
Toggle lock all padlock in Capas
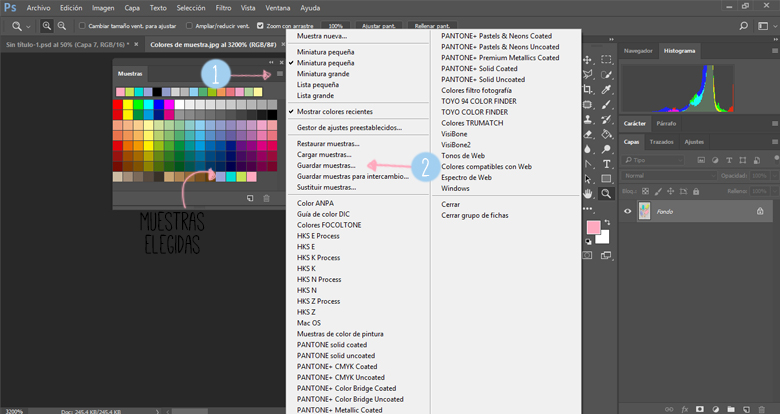[x=696, y=191]
